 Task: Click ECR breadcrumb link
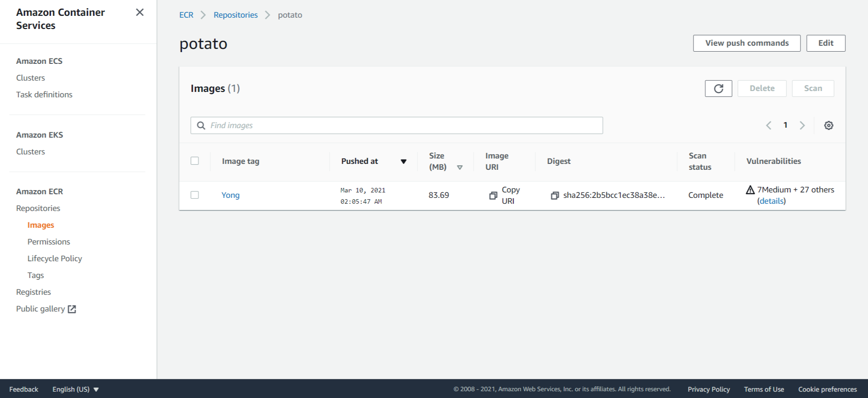click(186, 15)
